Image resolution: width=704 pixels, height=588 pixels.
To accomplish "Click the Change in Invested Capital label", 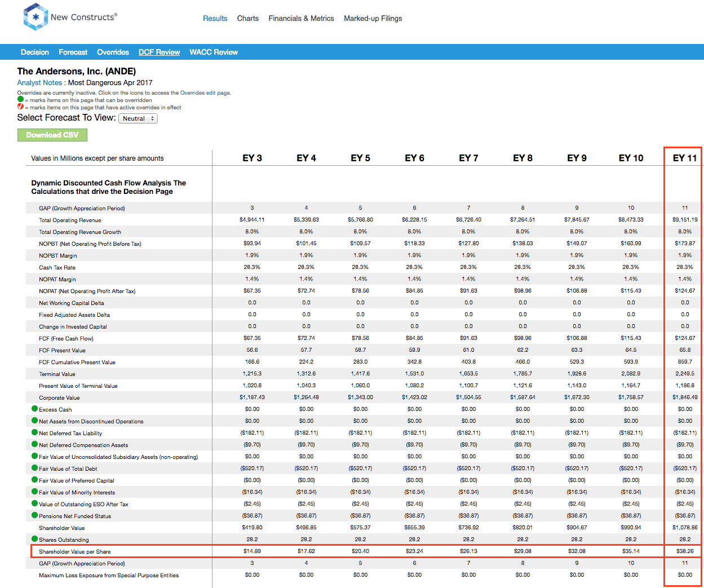I will coord(73,326).
